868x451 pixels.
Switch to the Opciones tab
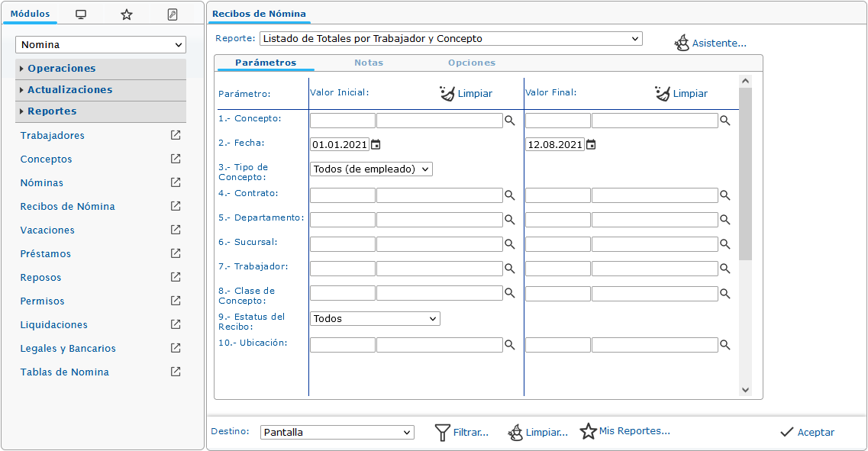click(472, 63)
